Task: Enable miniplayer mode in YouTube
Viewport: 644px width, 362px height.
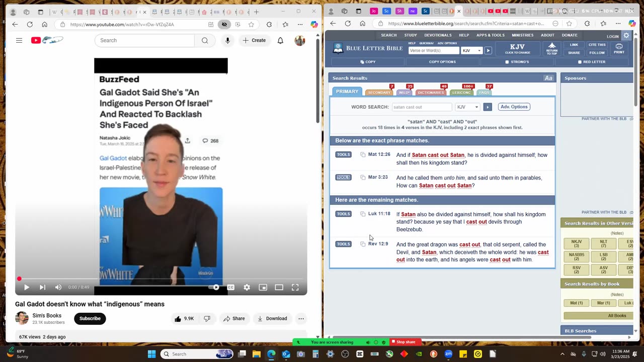Action: pos(263,287)
